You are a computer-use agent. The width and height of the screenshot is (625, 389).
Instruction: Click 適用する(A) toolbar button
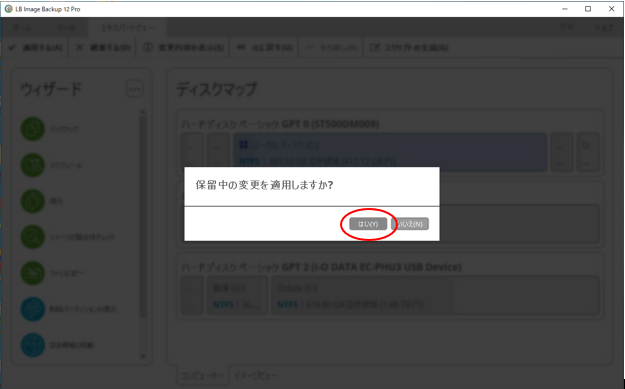coord(35,48)
